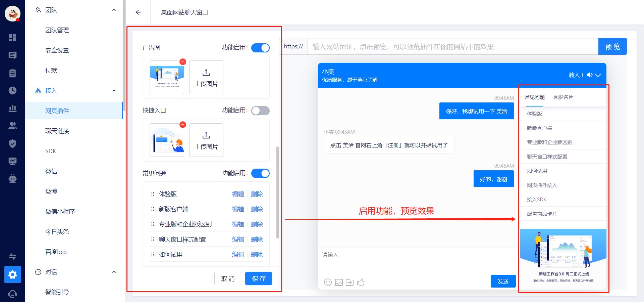Open 微信小程序 in the side menu

click(60, 212)
